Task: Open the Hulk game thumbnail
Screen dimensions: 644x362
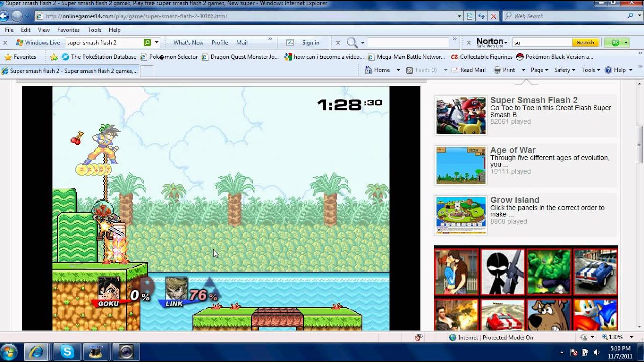Action: point(549,272)
